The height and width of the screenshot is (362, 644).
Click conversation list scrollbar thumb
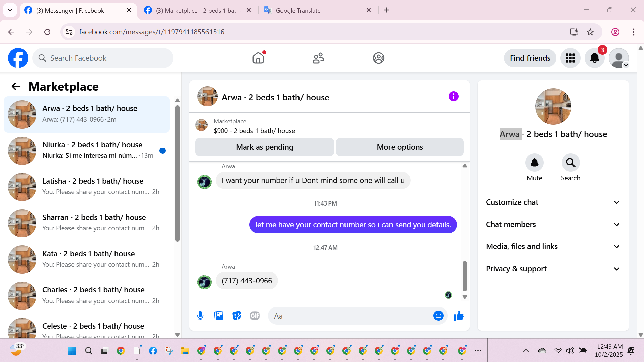pyautogui.click(x=177, y=174)
